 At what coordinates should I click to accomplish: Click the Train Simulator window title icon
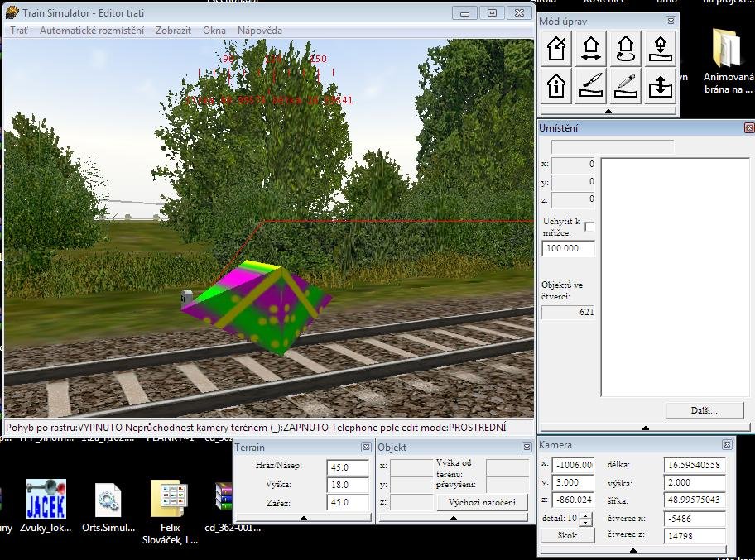click(x=12, y=12)
